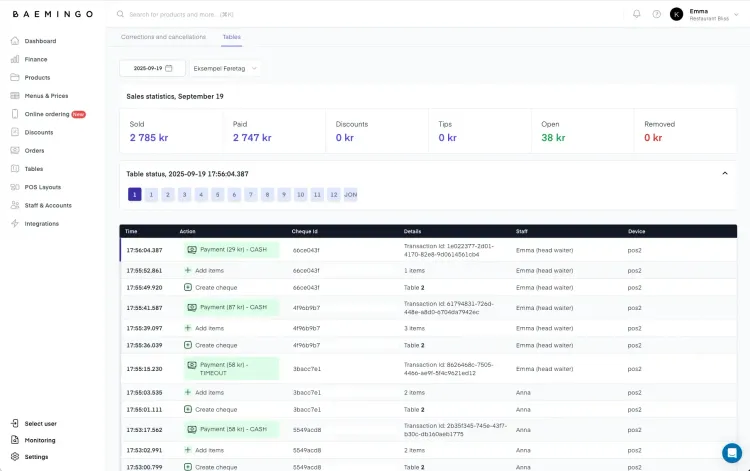The image size is (750, 471).
Task: Select the JON table button
Action: 350,194
